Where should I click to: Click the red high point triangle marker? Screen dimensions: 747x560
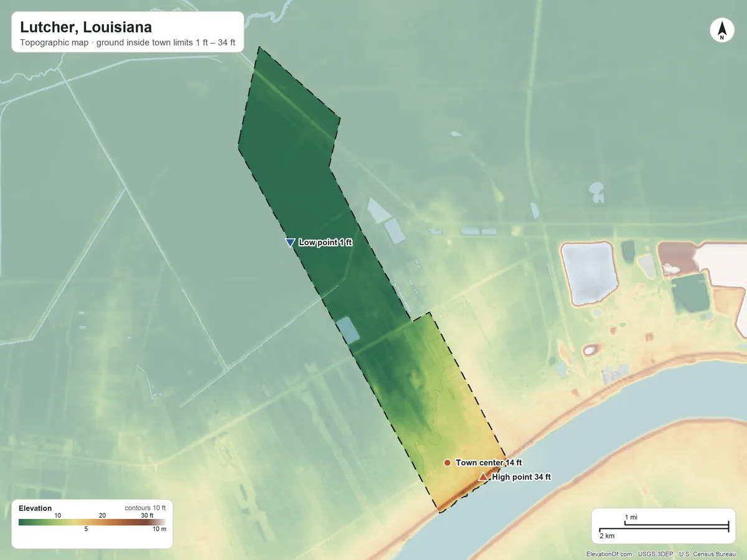pos(483,477)
